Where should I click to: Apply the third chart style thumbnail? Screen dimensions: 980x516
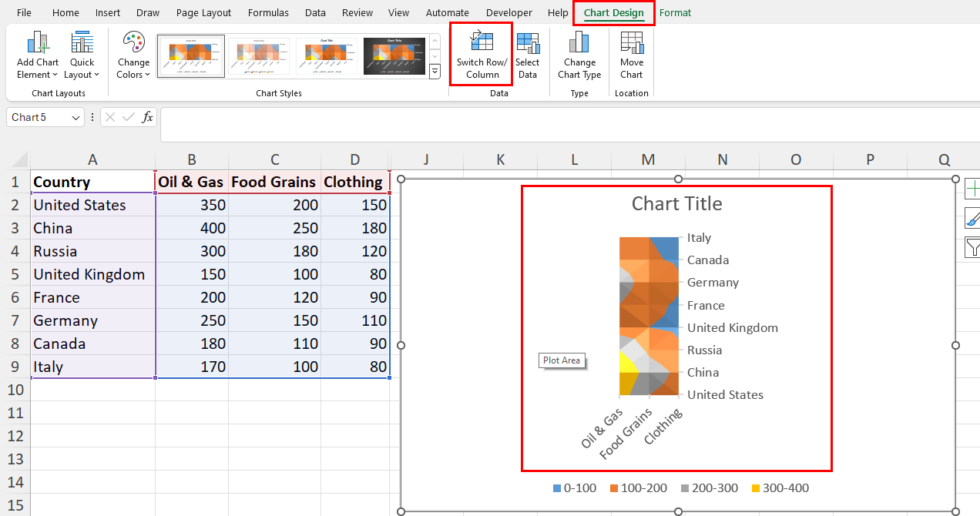click(327, 56)
